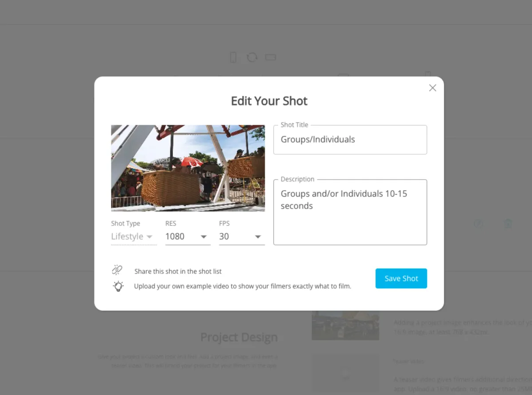Focus the Shot Title input field
Viewport: 532px width, 395px height.
point(350,140)
